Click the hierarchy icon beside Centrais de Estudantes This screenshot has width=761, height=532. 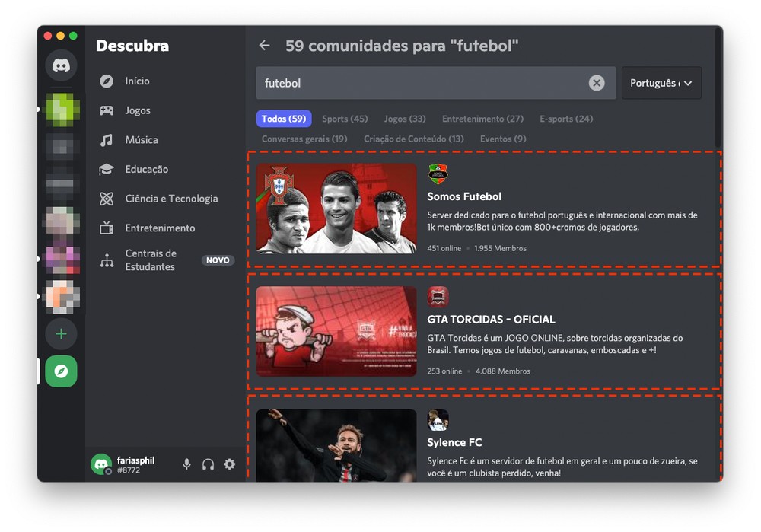coord(107,260)
